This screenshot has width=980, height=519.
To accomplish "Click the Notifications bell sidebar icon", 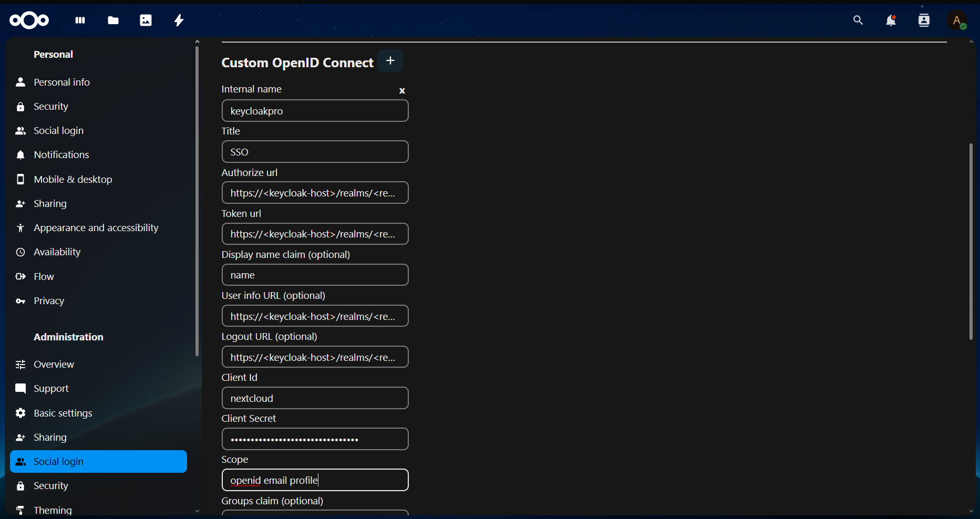I will [20, 155].
